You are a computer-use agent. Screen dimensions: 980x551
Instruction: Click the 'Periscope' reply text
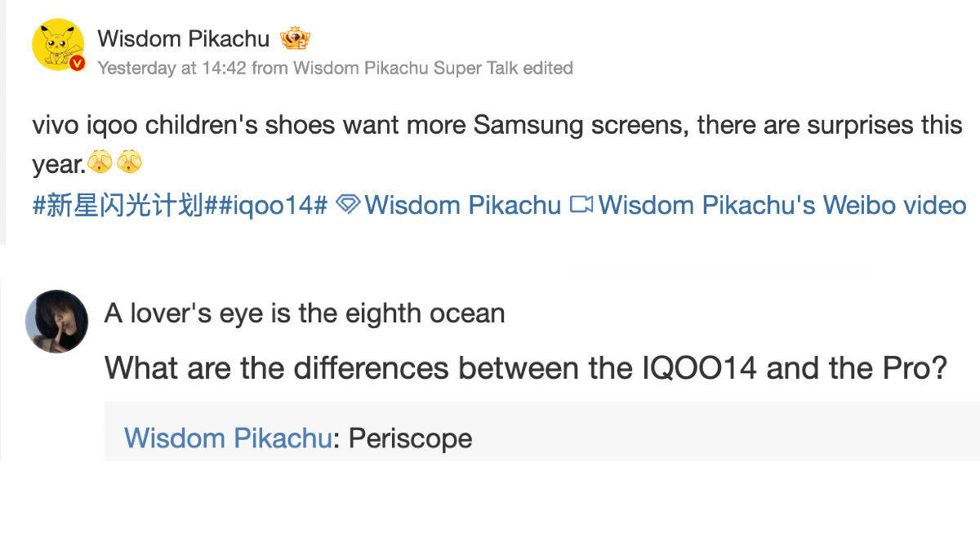pyautogui.click(x=410, y=438)
